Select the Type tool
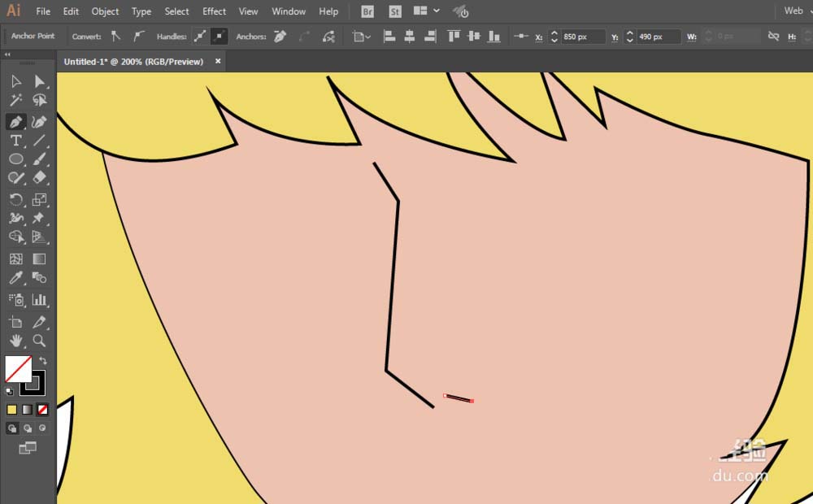The width and height of the screenshot is (813, 504). click(16, 141)
